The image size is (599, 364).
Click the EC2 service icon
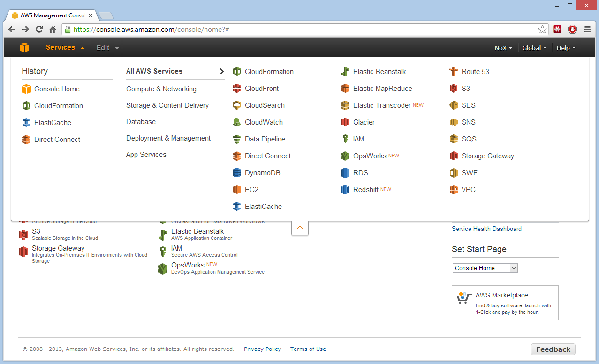click(237, 190)
